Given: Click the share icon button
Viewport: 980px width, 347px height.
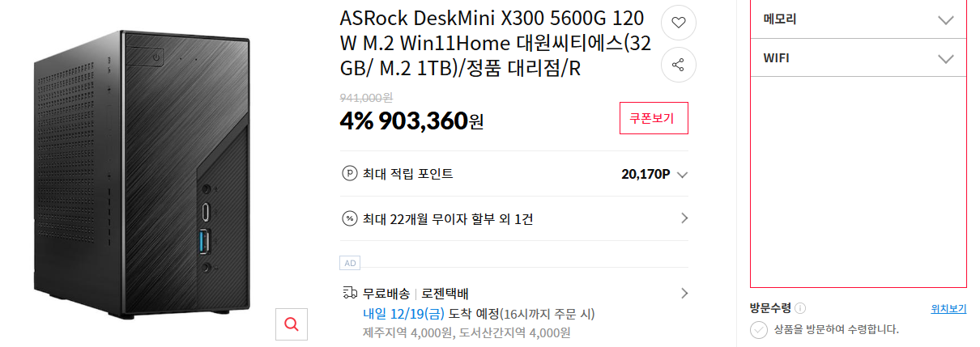Looking at the screenshot, I should click(x=679, y=66).
